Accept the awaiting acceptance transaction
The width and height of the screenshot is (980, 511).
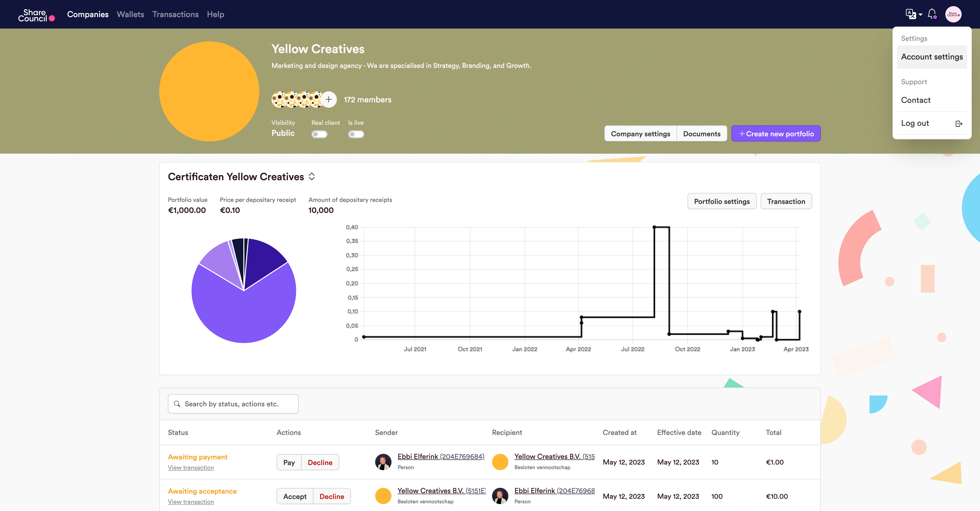point(295,496)
